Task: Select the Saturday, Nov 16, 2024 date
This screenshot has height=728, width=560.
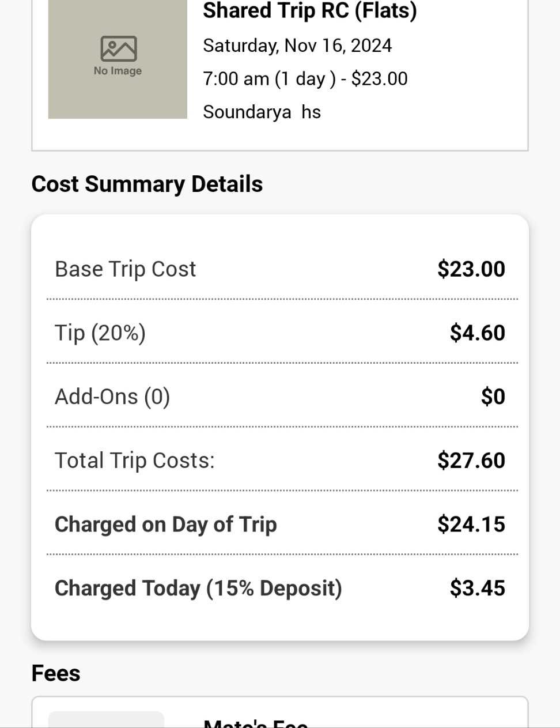Action: pos(297,46)
